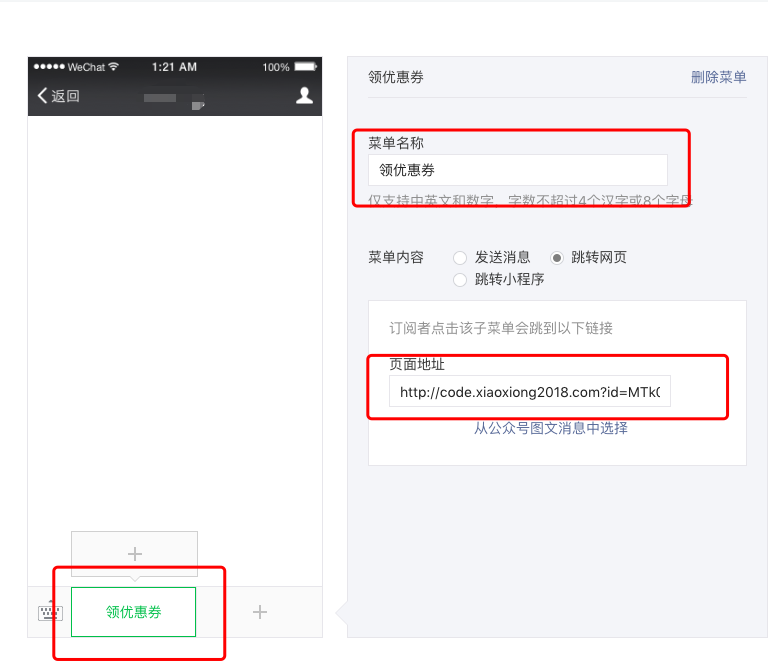Click the signal strength dots
This screenshot has width=768, height=668.
[49, 67]
